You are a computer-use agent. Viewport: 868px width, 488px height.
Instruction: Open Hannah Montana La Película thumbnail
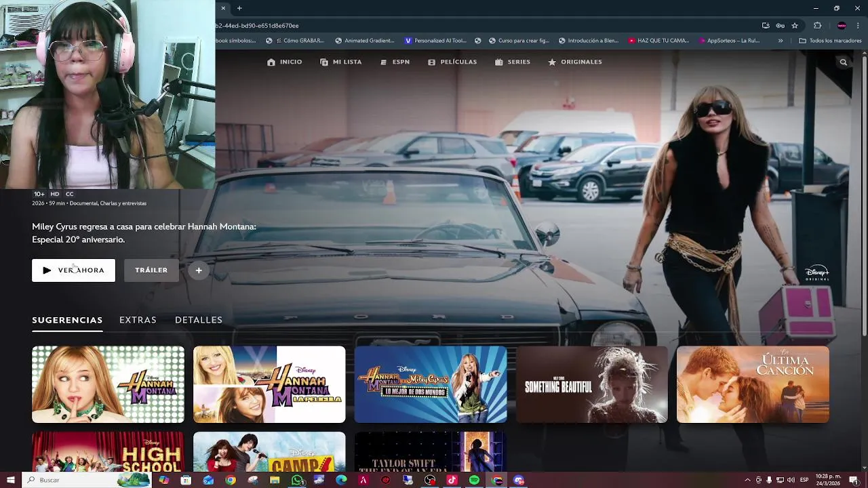[269, 384]
